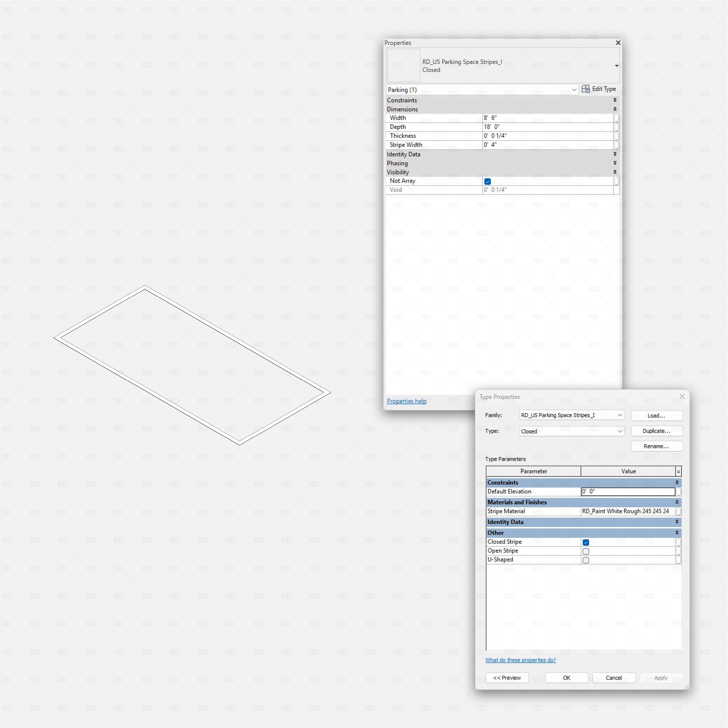This screenshot has width=728, height=728.
Task: Click the Edit Type icon button
Action: click(x=599, y=89)
